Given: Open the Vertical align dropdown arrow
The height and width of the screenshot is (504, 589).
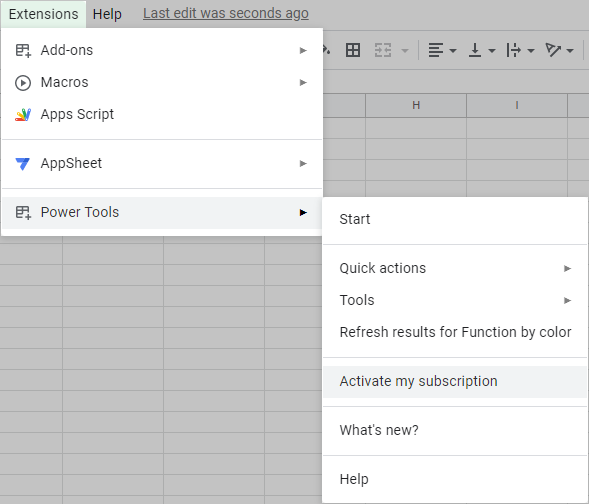Looking at the screenshot, I should coord(492,50).
